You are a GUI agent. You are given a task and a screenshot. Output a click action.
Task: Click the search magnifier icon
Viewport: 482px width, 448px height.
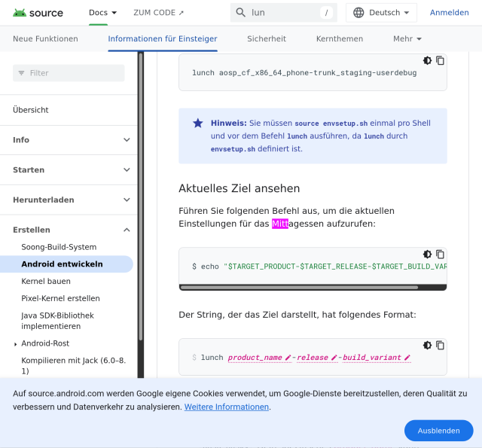(x=241, y=13)
